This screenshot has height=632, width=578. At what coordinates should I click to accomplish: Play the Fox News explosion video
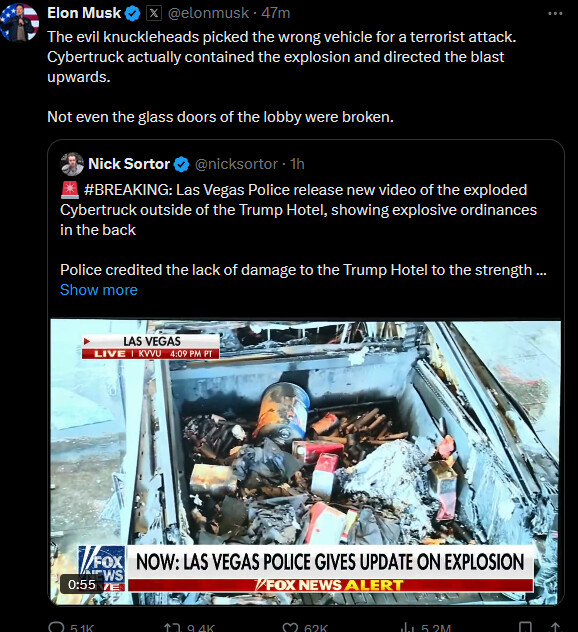point(306,463)
